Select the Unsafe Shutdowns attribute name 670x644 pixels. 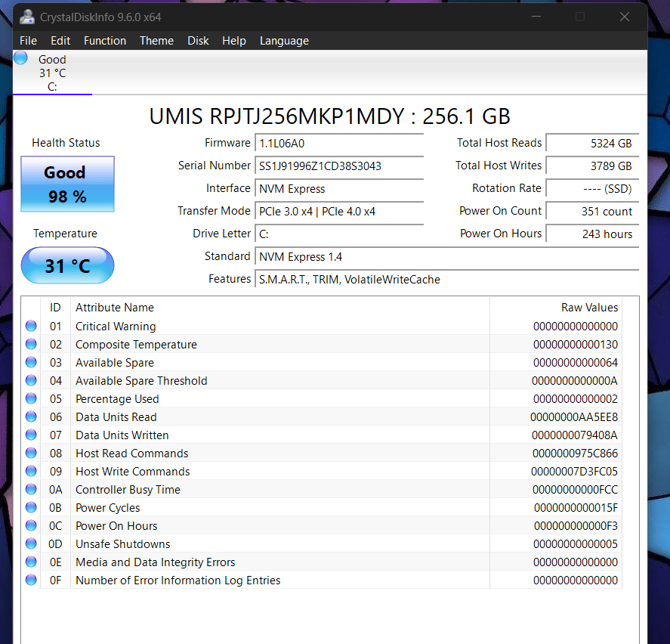tap(123, 544)
